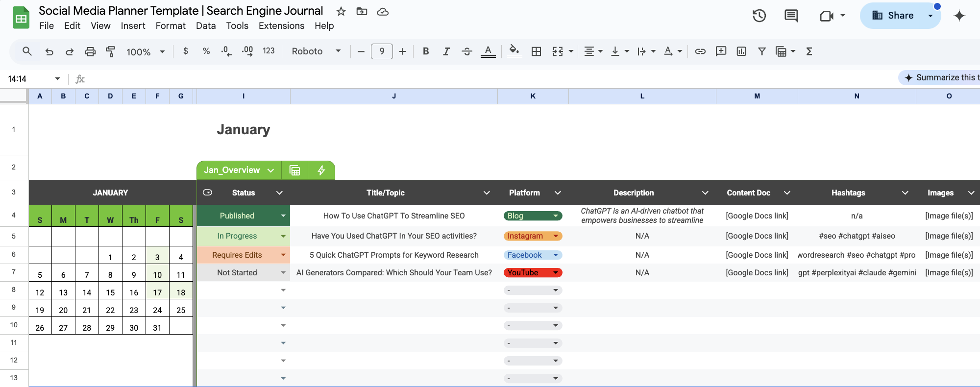980x387 pixels.
Task: Insert link using chain icon
Action: [700, 51]
